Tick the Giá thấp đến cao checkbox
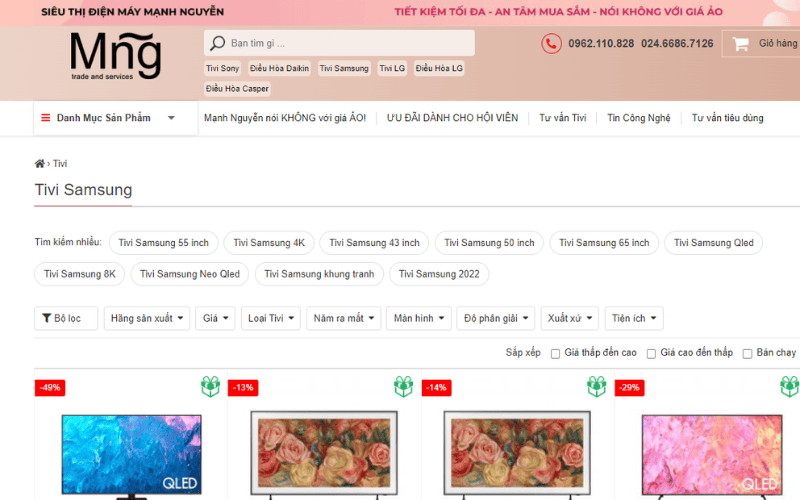 [555, 354]
